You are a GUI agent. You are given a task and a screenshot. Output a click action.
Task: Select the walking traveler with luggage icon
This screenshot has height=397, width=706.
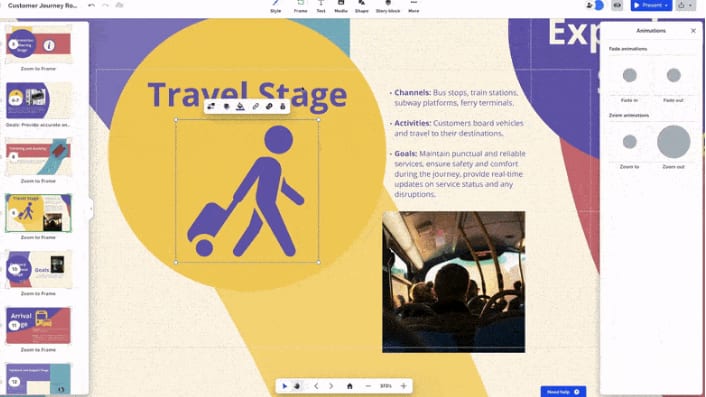click(247, 191)
